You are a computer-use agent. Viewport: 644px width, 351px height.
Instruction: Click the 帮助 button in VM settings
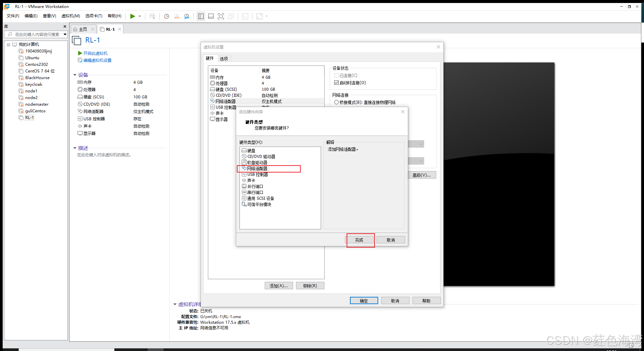pyautogui.click(x=426, y=301)
